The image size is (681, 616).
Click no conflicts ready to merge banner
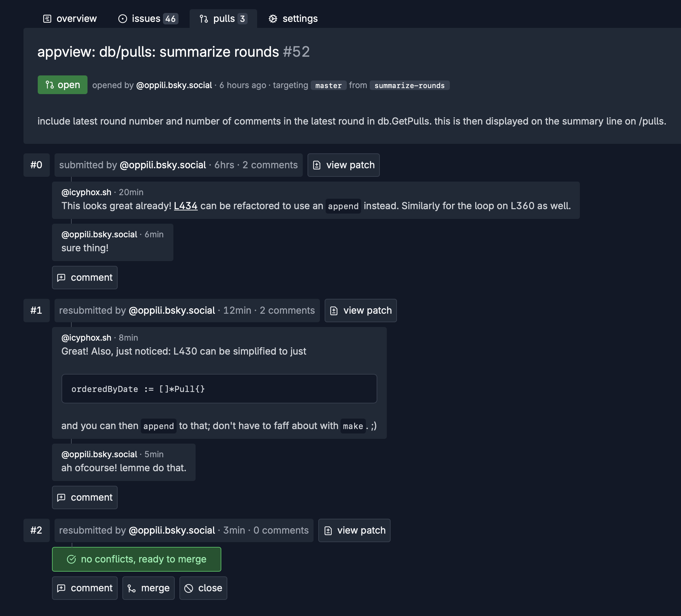(x=136, y=559)
